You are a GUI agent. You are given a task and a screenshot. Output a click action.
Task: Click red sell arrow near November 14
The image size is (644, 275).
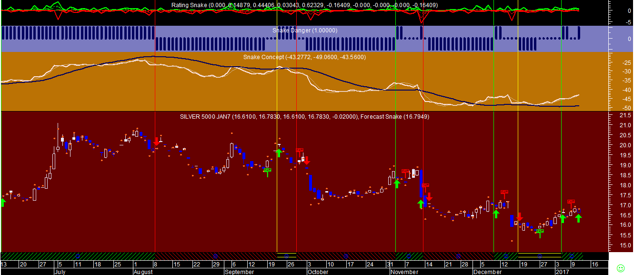pos(429,196)
